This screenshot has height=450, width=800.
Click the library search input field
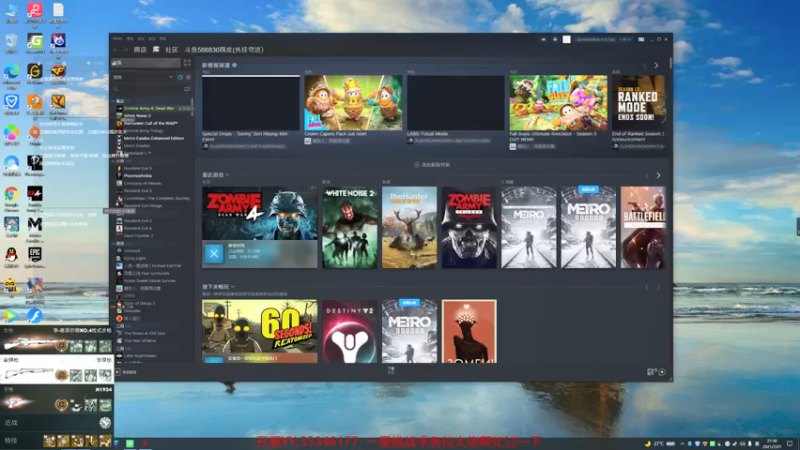click(x=147, y=89)
